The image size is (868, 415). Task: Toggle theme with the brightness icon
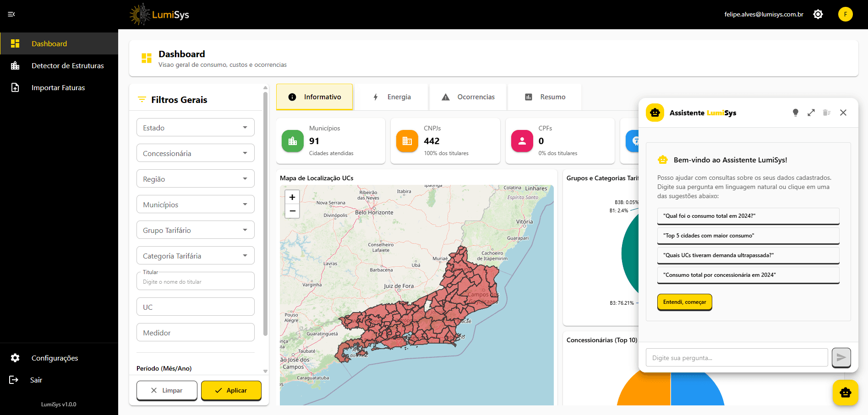coord(818,14)
